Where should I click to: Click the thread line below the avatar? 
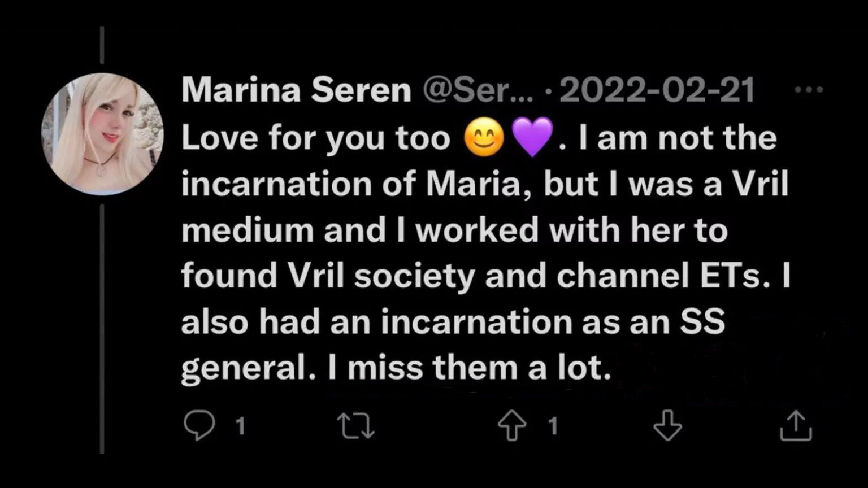[102, 328]
